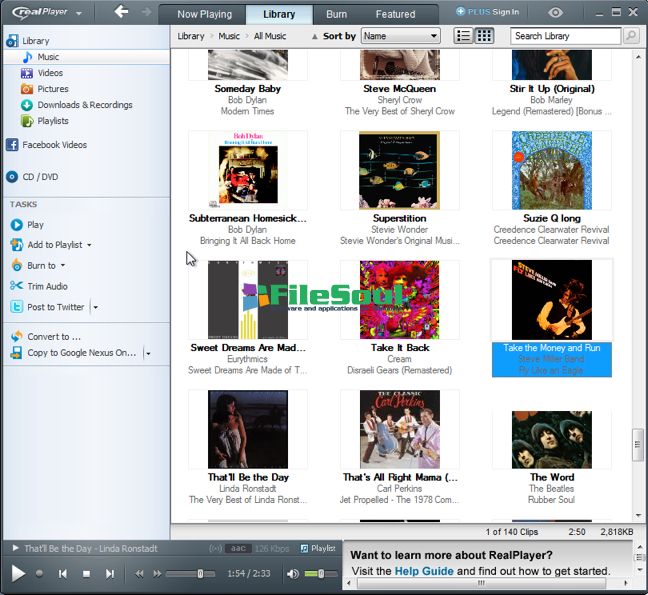Open the Featured tab
Image resolution: width=648 pixels, height=595 pixels.
(395, 14)
